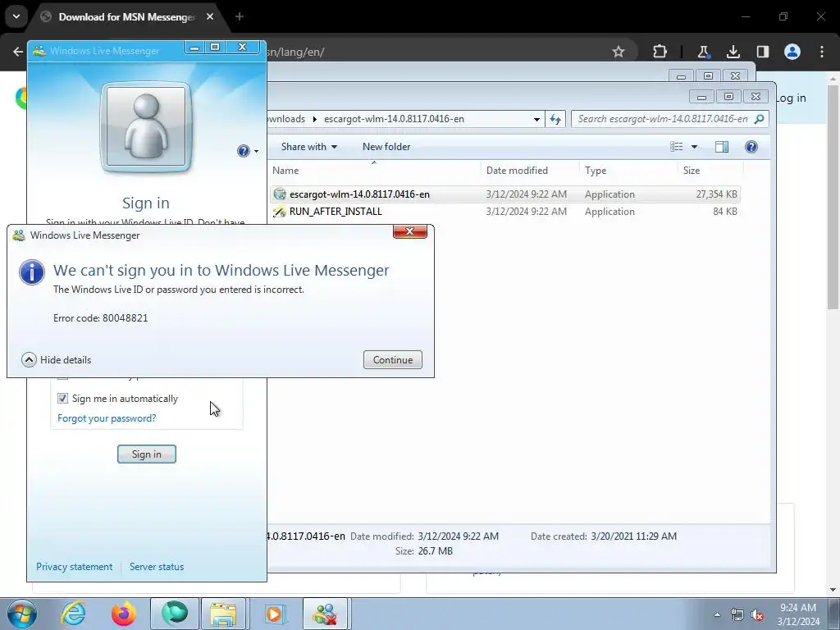This screenshot has height=630, width=840.
Task: Go back with the browser back arrow
Action: (x=18, y=52)
